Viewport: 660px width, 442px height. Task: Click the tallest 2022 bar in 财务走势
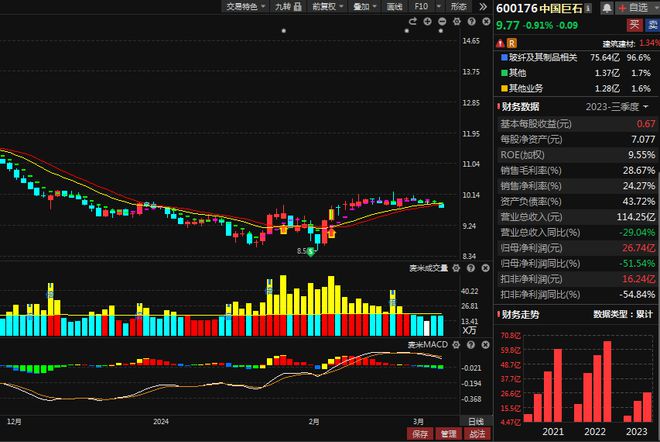tap(607, 381)
